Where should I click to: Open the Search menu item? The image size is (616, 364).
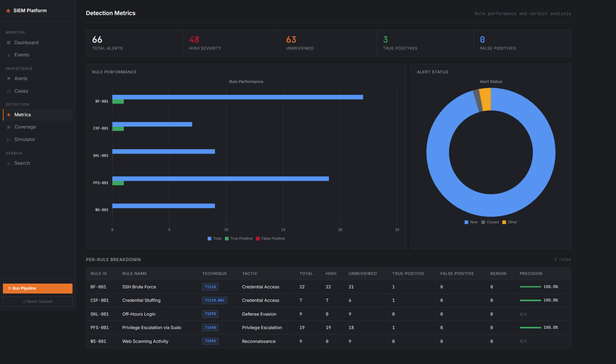pos(38,163)
